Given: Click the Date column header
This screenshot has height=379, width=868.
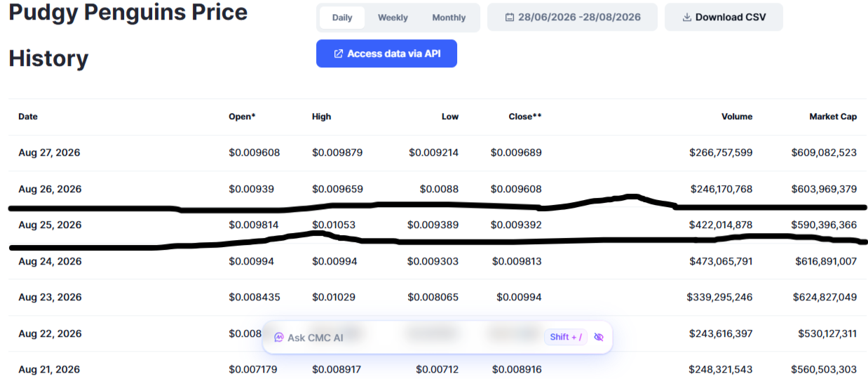Looking at the screenshot, I should (28, 117).
